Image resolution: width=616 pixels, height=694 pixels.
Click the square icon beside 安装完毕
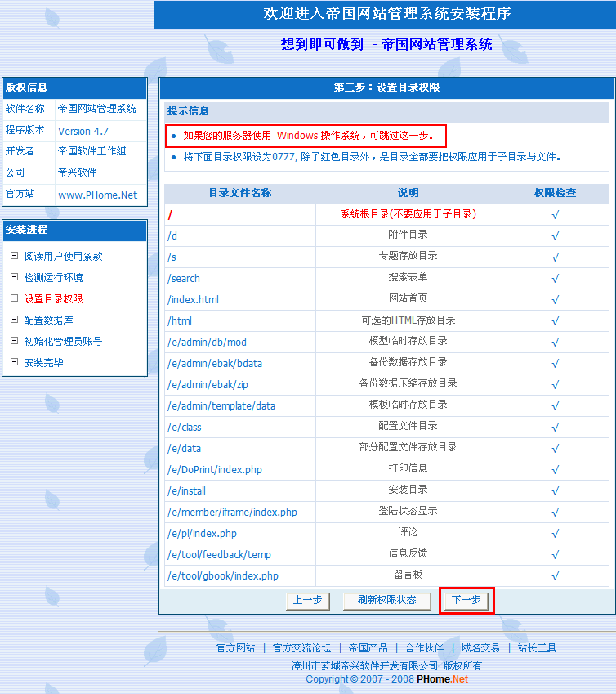(14, 362)
